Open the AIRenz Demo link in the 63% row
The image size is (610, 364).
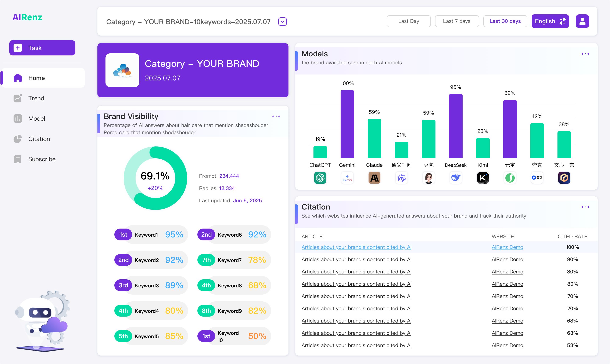pyautogui.click(x=507, y=333)
